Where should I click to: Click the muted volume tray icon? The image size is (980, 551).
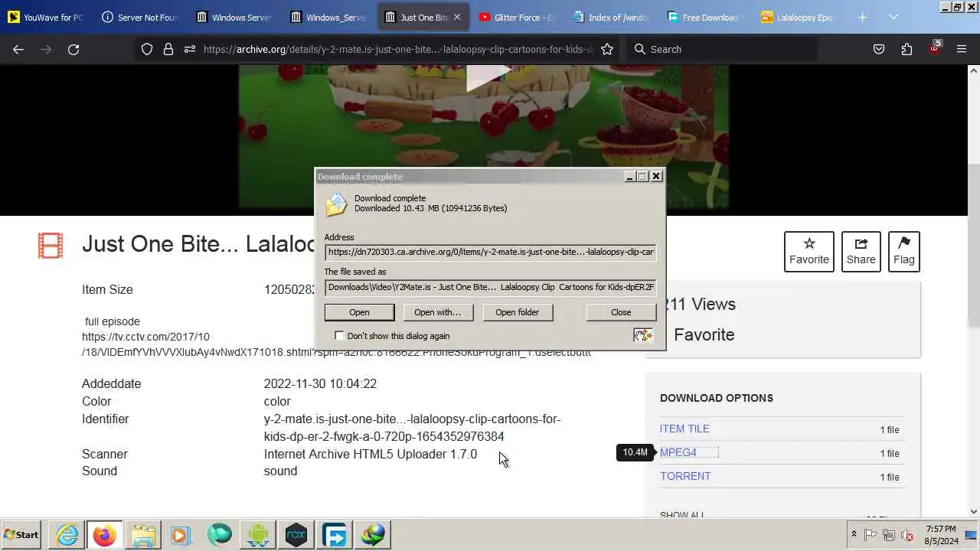(907, 535)
